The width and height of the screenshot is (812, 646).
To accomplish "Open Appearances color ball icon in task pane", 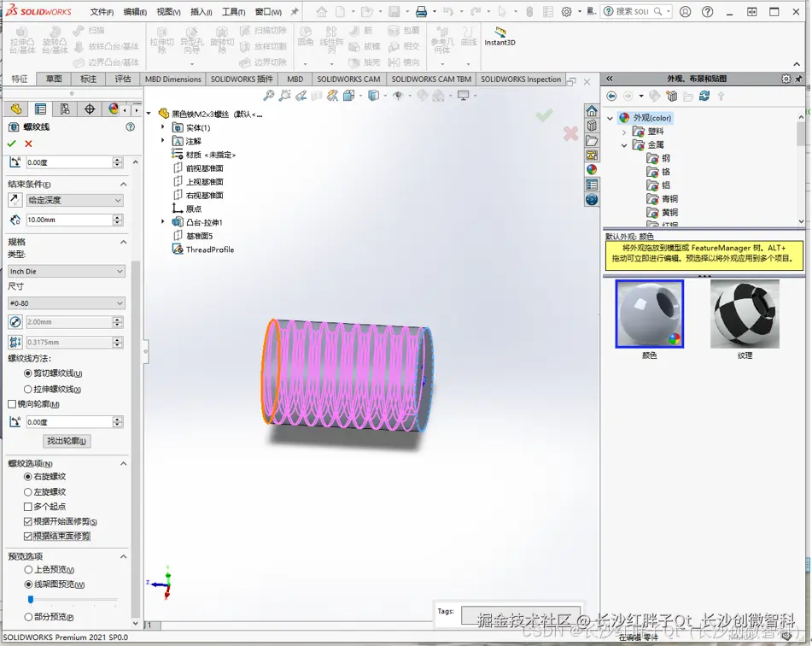I will 592,169.
